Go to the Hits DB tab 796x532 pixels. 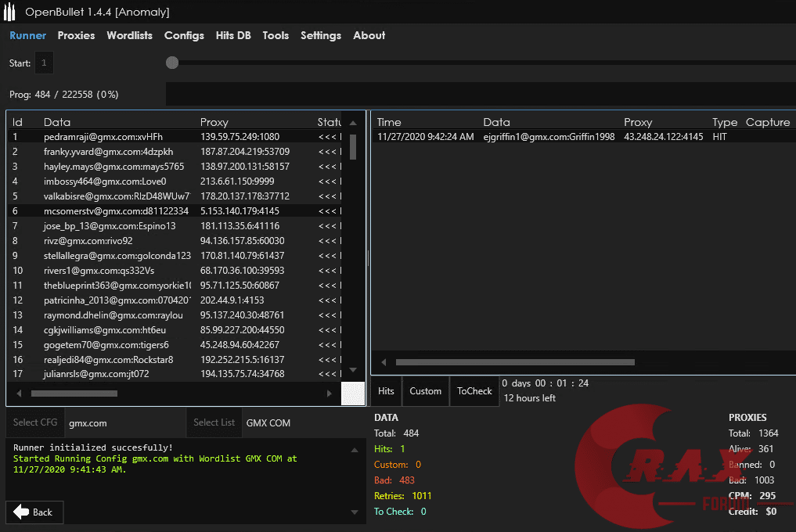point(233,35)
